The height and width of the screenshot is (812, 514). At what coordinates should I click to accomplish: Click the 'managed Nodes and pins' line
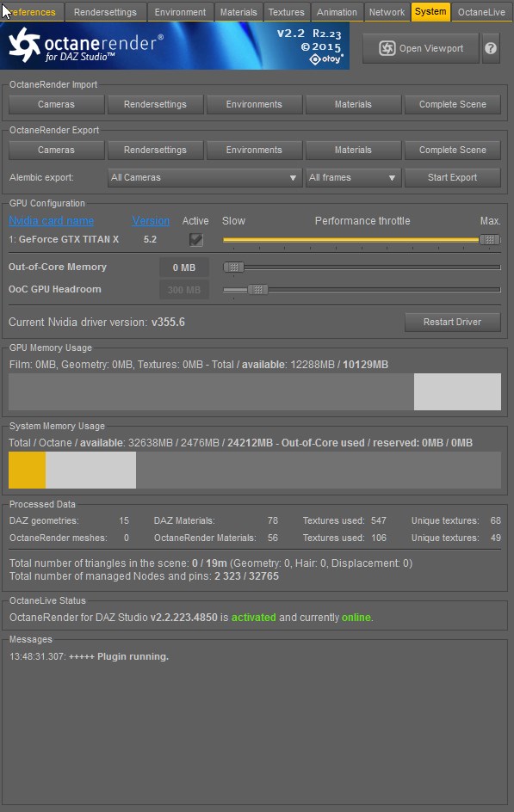click(144, 575)
